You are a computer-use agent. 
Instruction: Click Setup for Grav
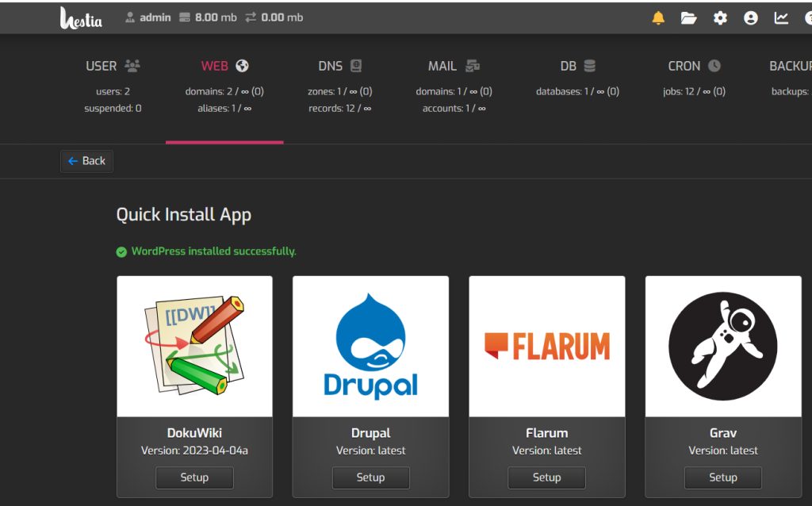723,477
